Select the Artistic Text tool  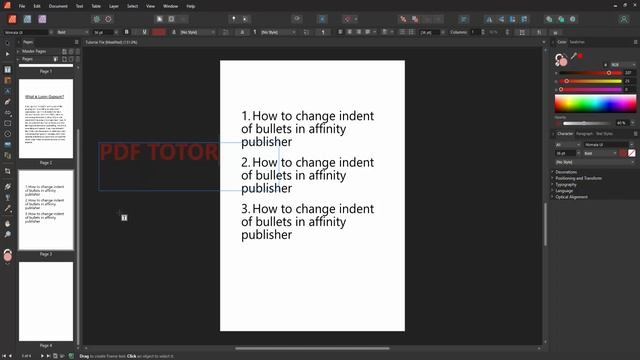click(x=7, y=91)
